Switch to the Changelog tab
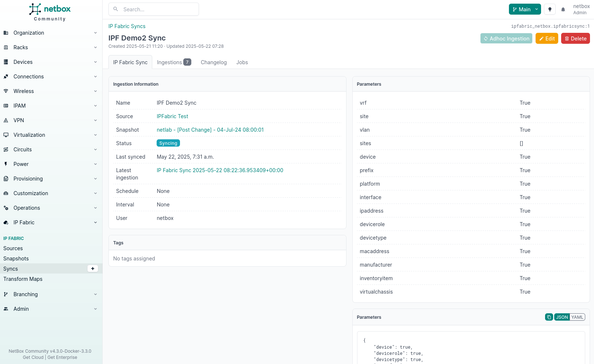 coord(214,62)
